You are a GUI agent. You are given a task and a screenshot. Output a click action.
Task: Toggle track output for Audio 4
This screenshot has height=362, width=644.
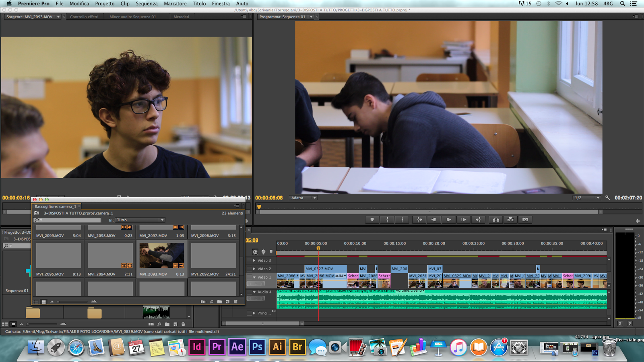[249, 292]
